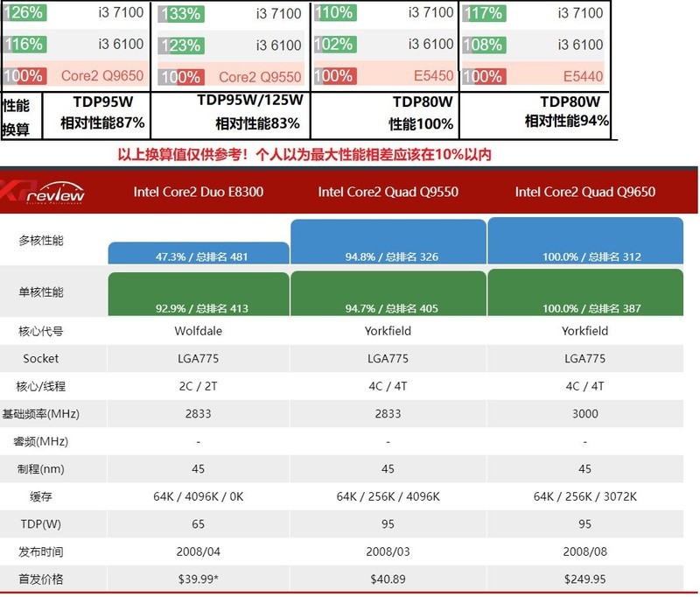Select the 'TDP95W 相对性能87%' cell
Screen dimensions: 700x597
click(97, 116)
